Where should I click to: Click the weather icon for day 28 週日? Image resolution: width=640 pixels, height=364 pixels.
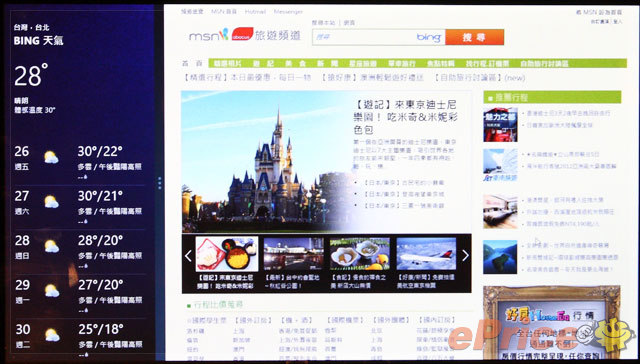tap(51, 246)
